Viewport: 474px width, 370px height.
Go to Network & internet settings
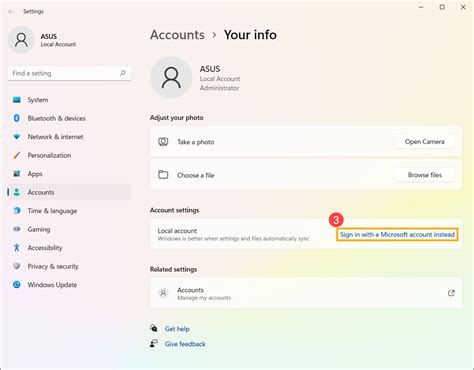pyautogui.click(x=69, y=137)
